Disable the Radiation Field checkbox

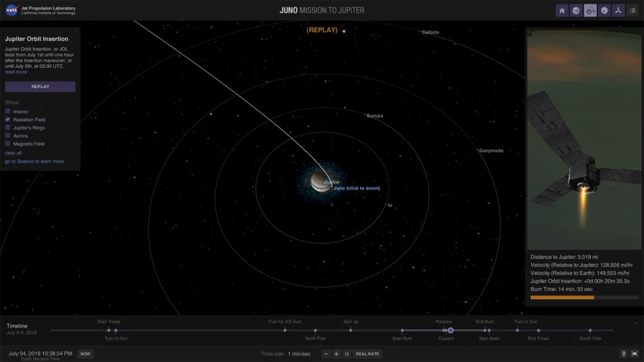pyautogui.click(x=8, y=119)
